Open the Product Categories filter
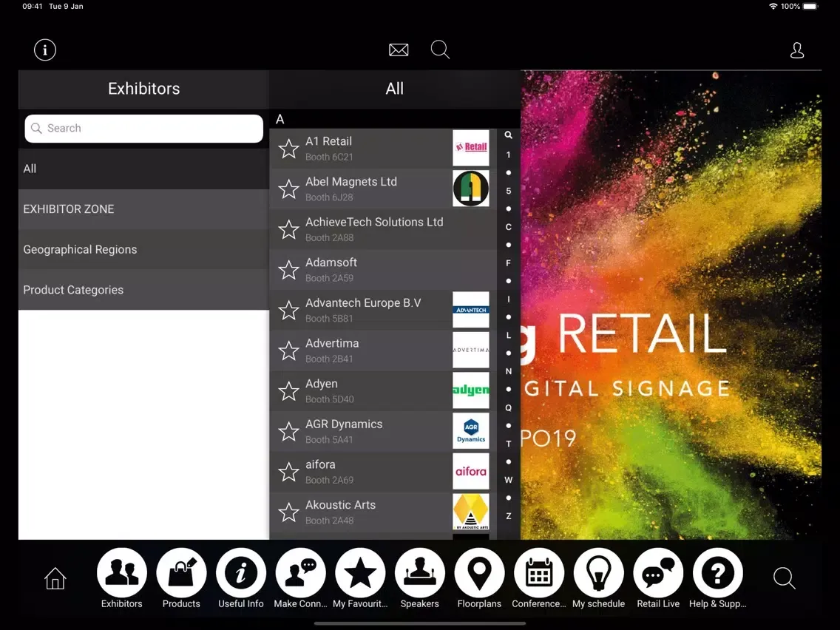Image resolution: width=840 pixels, height=630 pixels. tap(143, 290)
